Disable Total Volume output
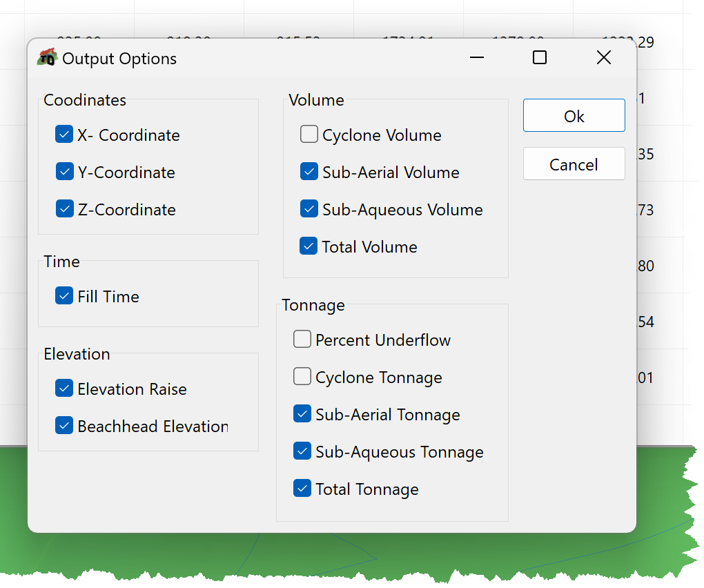Screen dimensions: 704x588 pos(309,246)
